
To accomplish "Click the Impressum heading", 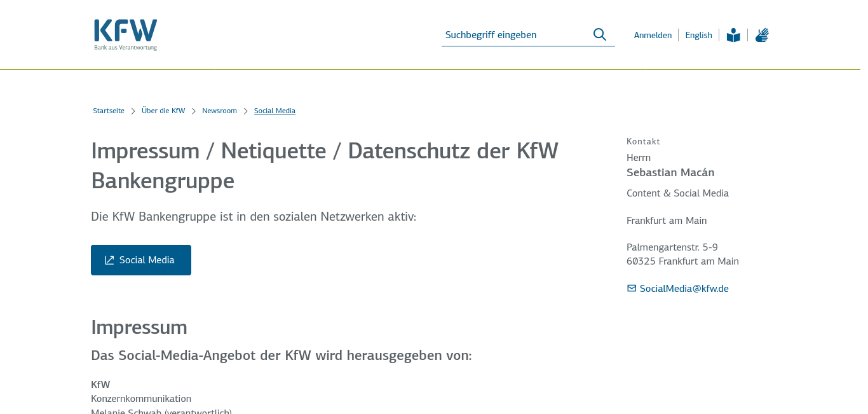I will pyautogui.click(x=139, y=327).
